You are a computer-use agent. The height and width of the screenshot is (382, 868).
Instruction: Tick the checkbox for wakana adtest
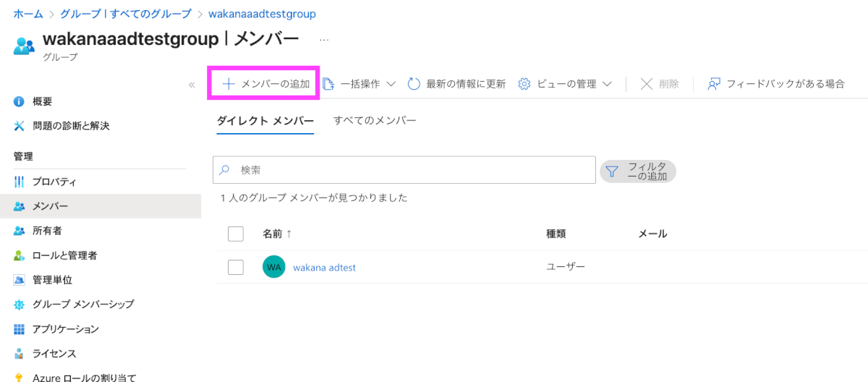(236, 267)
